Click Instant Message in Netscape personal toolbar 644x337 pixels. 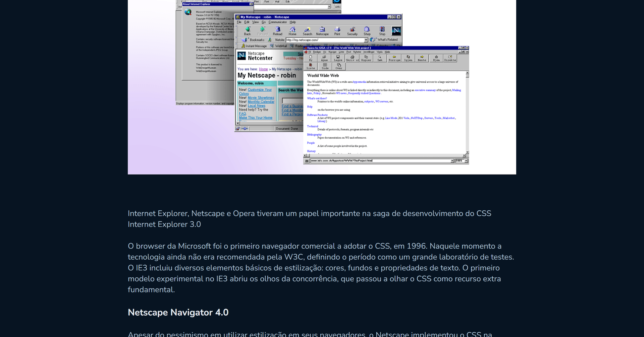click(254, 46)
